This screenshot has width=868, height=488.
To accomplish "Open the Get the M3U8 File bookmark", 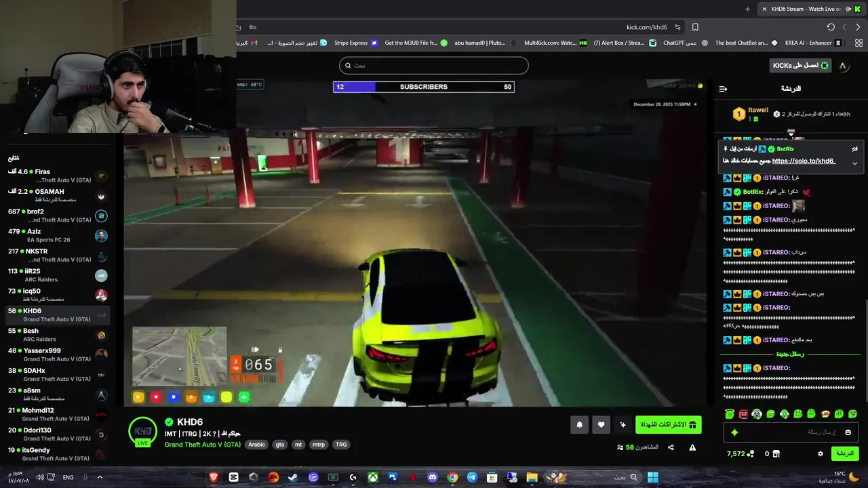I will pyautogui.click(x=416, y=43).
